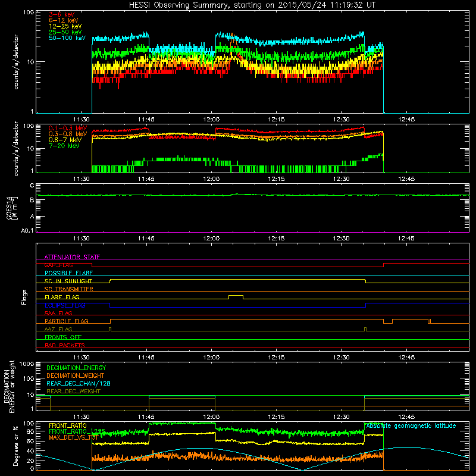
Task: Select the FRONTS_OFF flag label
Action: click(x=63, y=337)
